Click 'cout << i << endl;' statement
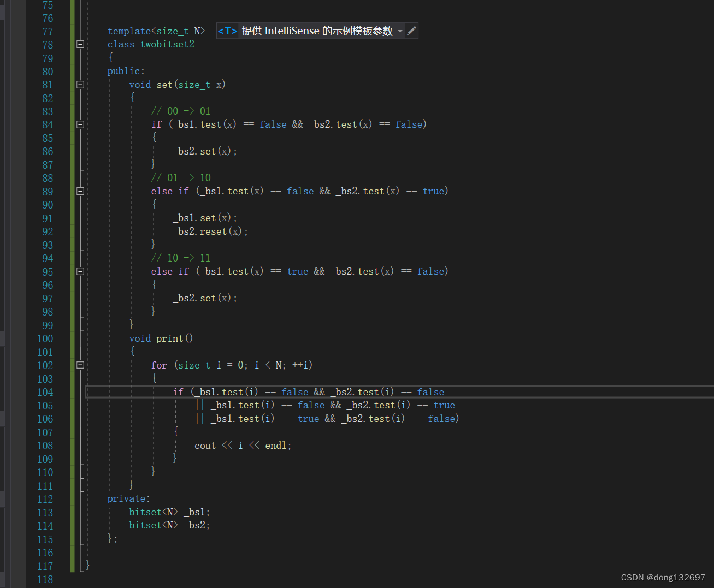 (243, 446)
